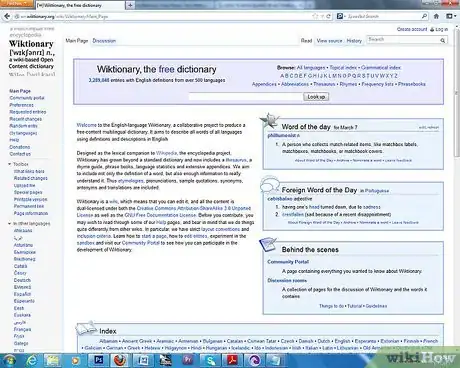This screenshot has height=368, width=460.
Task: Open Discussion rooms under Behind the scenes
Action: (x=287, y=280)
